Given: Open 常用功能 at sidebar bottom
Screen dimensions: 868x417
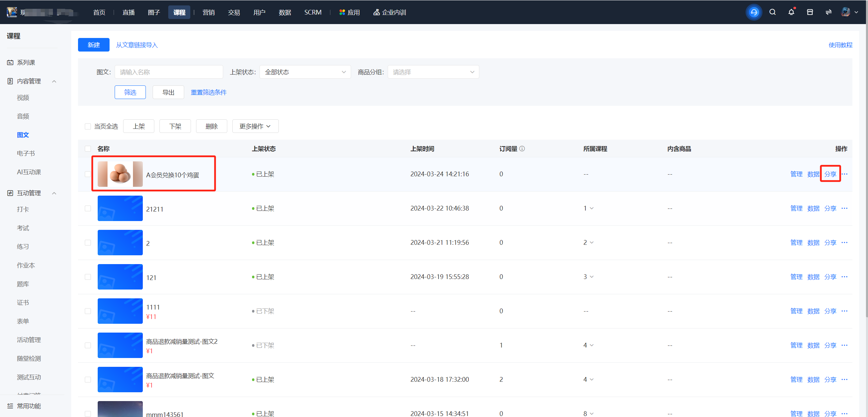Looking at the screenshot, I should point(29,406).
